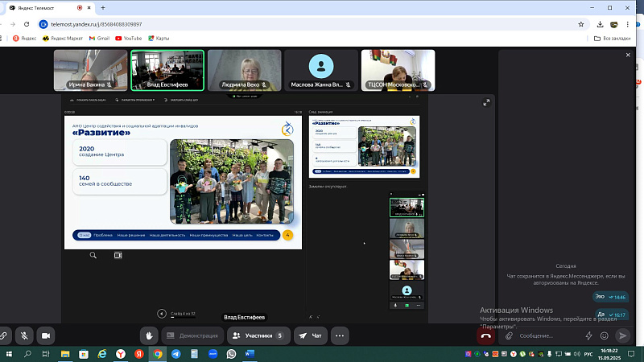
Task: Open Telegram from taskbar
Action: (x=175, y=354)
